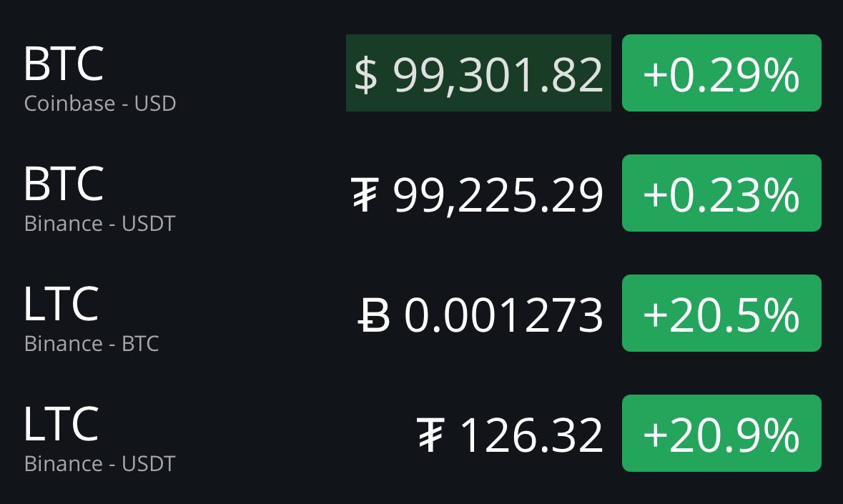Click Binance - USDT label under LTC
This screenshot has height=504, width=843.
tap(100, 464)
